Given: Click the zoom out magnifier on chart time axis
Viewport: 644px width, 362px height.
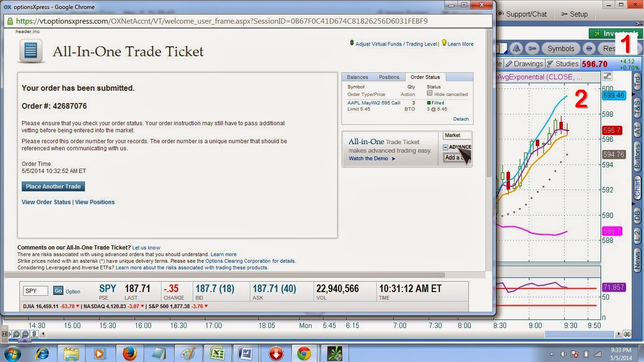Looking at the screenshot, I should point(25,334).
